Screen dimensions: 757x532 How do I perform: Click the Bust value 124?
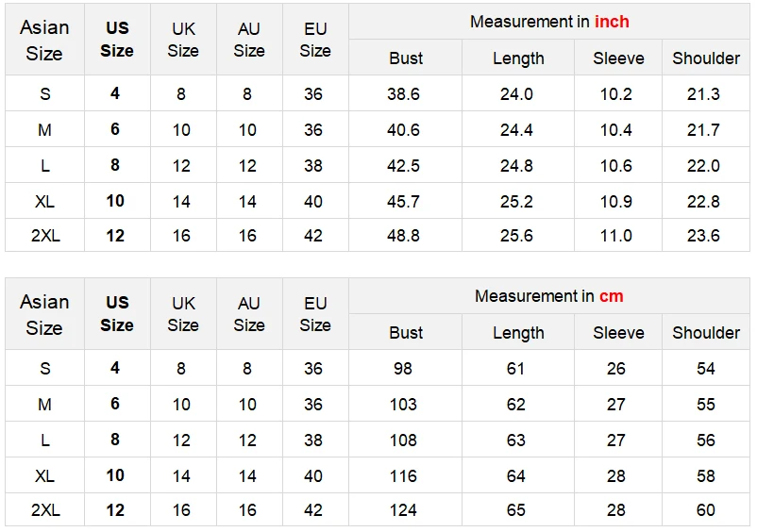pos(403,510)
